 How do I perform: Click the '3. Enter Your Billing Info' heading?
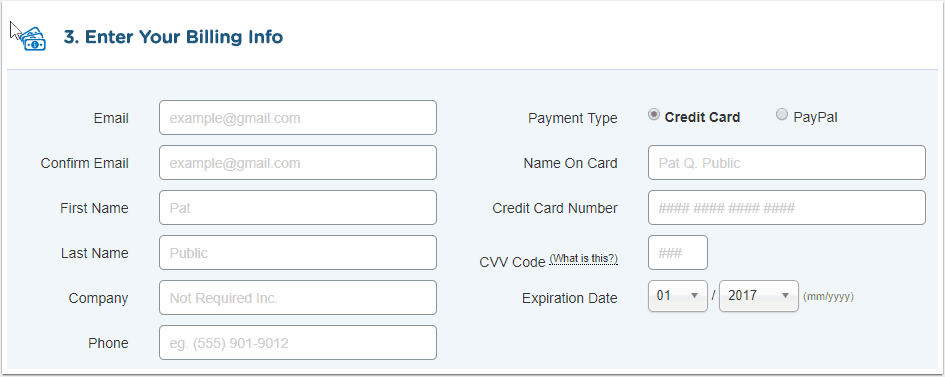(x=173, y=37)
